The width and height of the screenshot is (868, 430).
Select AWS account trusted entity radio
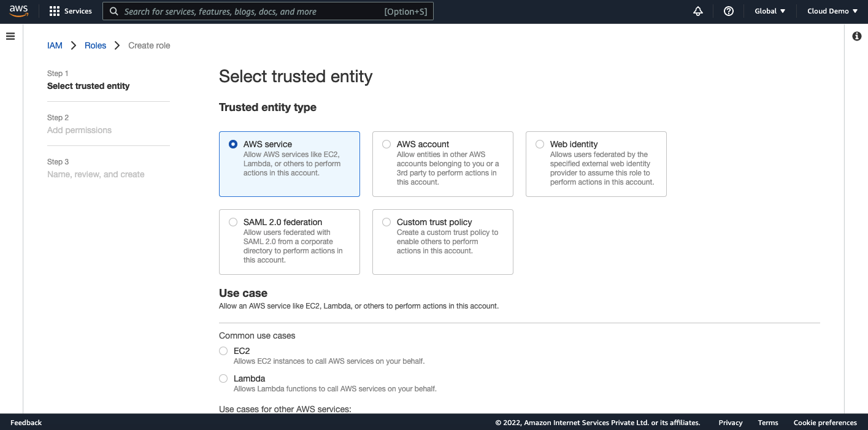click(386, 144)
